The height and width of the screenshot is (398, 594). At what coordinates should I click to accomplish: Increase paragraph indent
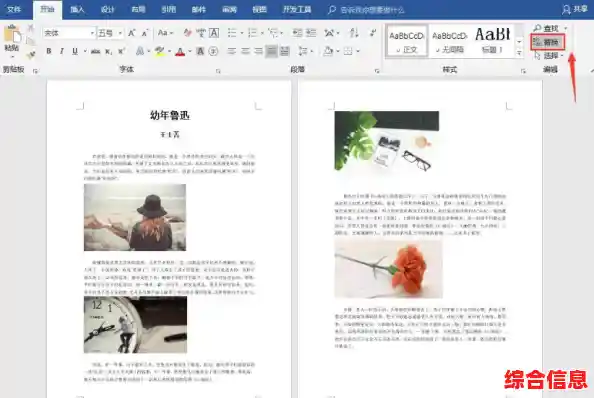[311, 33]
